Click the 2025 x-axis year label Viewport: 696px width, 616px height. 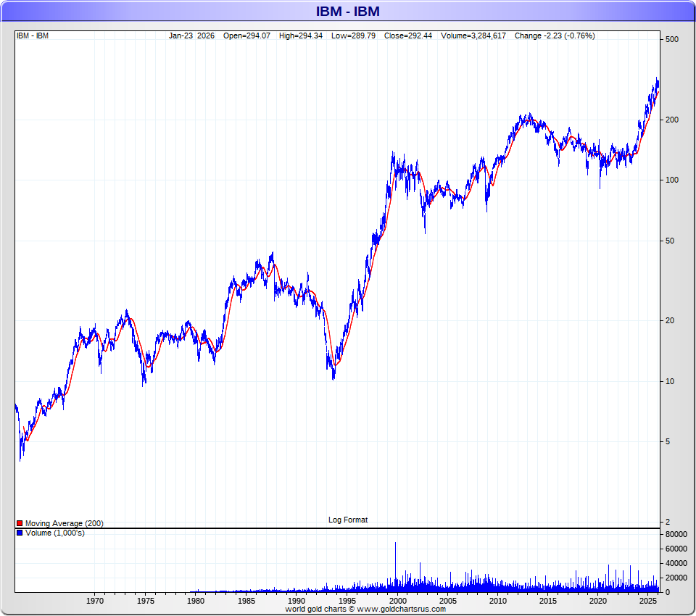point(648,601)
